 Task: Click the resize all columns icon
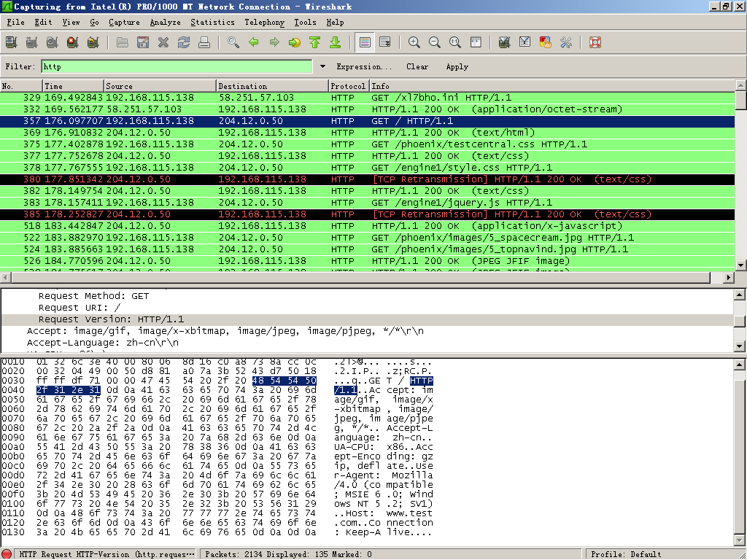tap(476, 42)
